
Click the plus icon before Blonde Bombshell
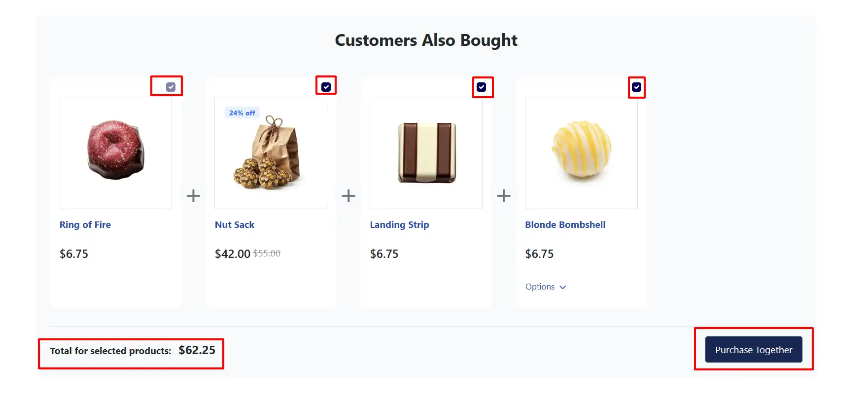pos(504,196)
